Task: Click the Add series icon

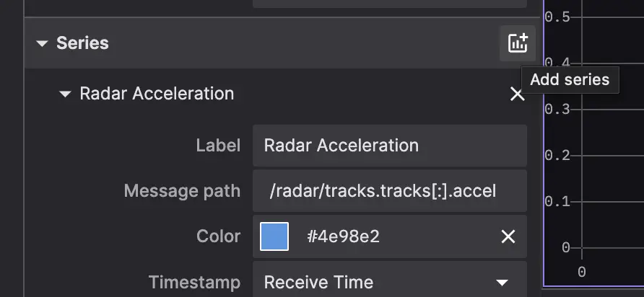Action: pos(517,43)
